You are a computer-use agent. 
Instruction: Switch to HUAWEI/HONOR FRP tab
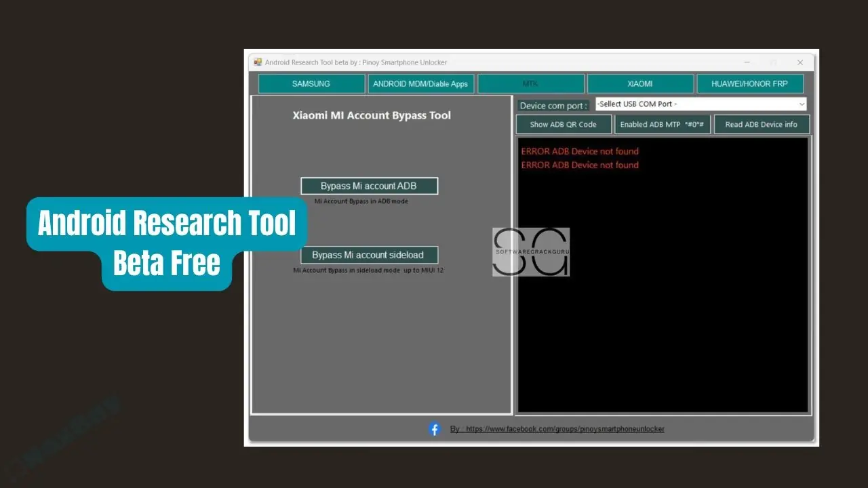pos(750,84)
